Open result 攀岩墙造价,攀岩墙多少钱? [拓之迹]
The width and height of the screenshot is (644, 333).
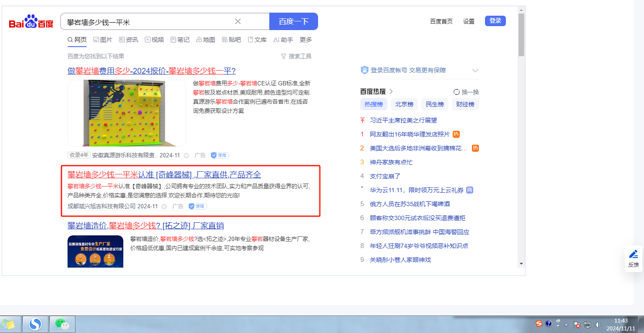tap(146, 226)
